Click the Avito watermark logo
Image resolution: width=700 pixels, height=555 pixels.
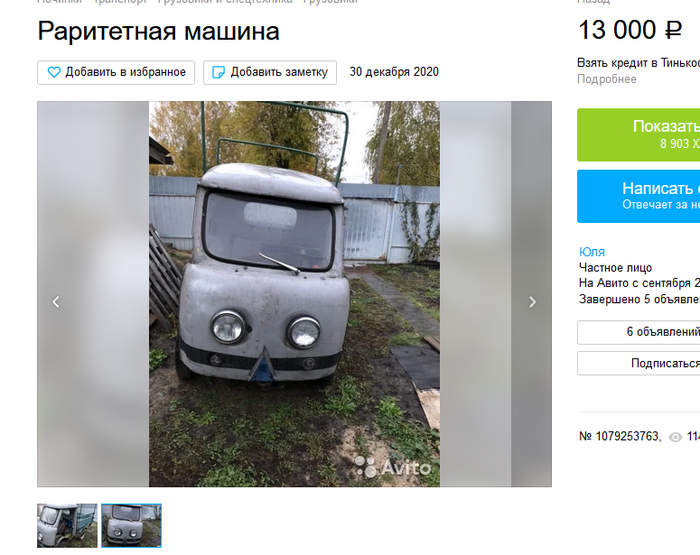coord(393,467)
